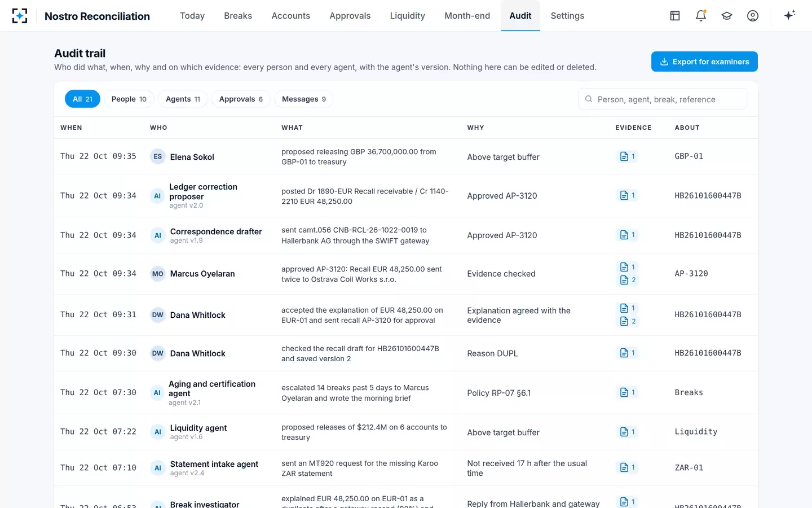Click the graduation cap learning icon

pos(727,16)
